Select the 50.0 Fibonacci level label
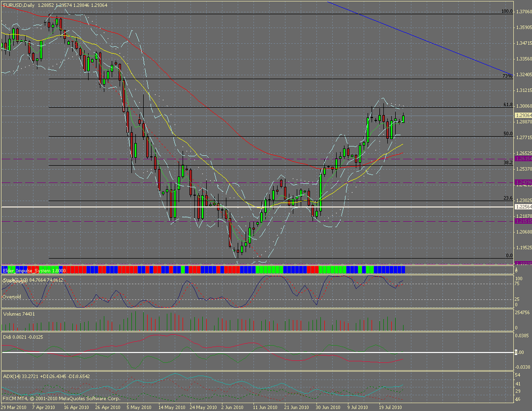 coord(508,134)
